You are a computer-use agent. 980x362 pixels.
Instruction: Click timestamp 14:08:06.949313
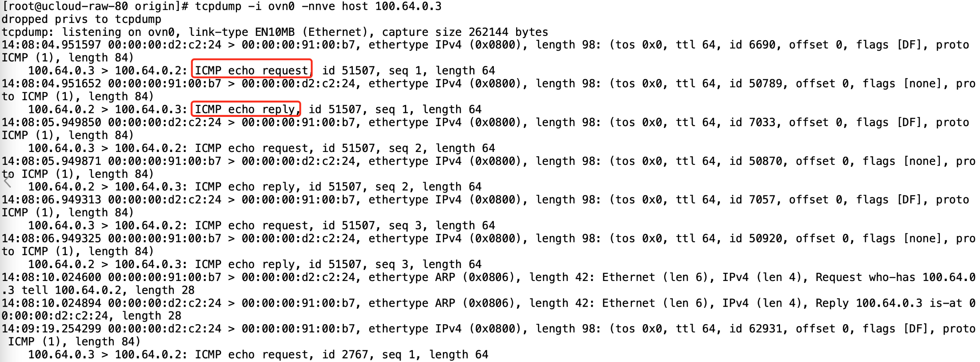pyautogui.click(x=51, y=200)
